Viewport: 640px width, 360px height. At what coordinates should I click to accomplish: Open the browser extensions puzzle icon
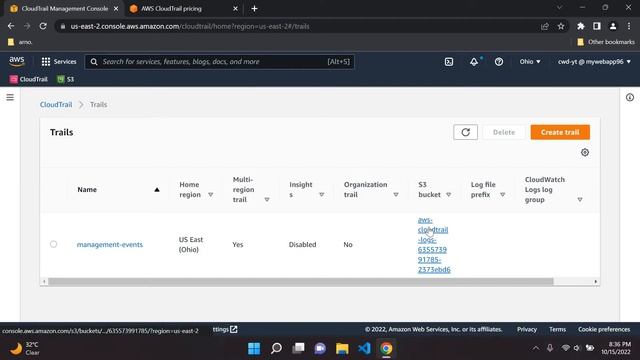pyautogui.click(x=580, y=26)
